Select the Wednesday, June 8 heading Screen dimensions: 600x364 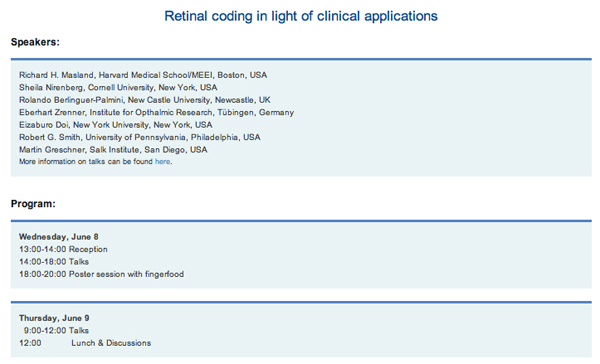click(x=59, y=237)
